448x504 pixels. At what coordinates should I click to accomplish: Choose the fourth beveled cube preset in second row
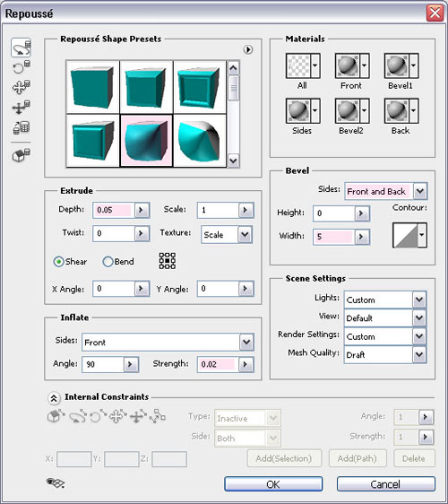tap(92, 141)
